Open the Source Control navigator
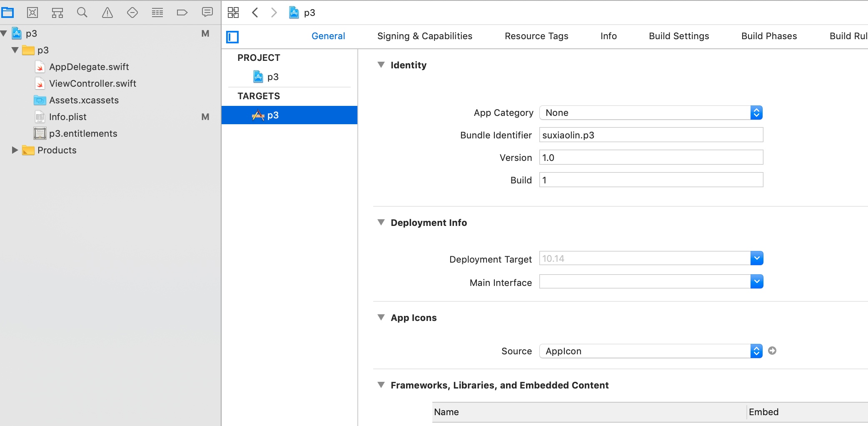This screenshot has height=426, width=868. 32,13
